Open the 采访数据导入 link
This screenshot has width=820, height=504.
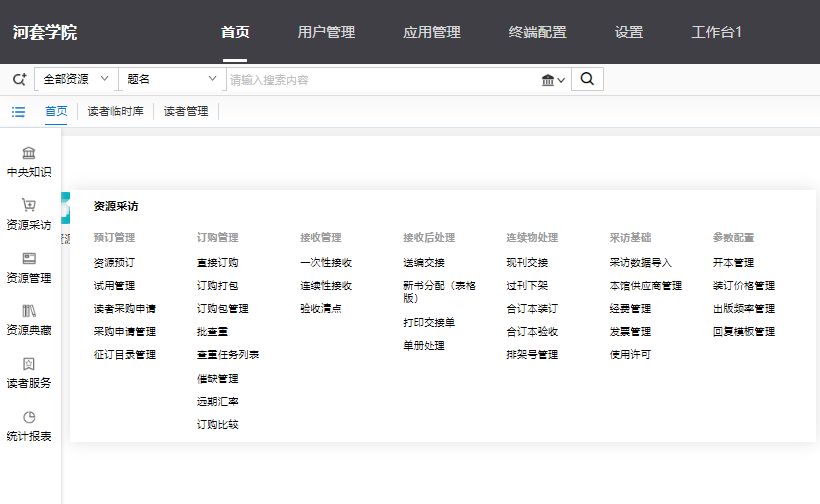(x=640, y=263)
